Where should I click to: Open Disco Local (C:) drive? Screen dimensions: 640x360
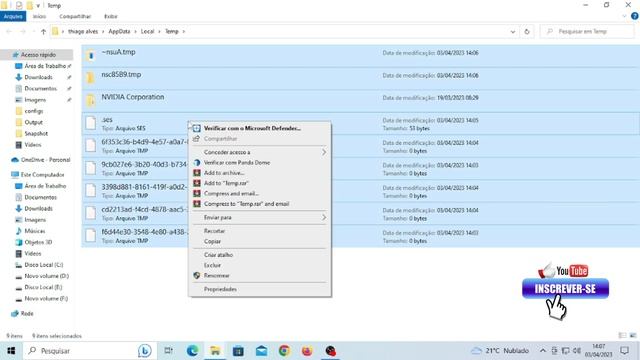[x=43, y=265]
